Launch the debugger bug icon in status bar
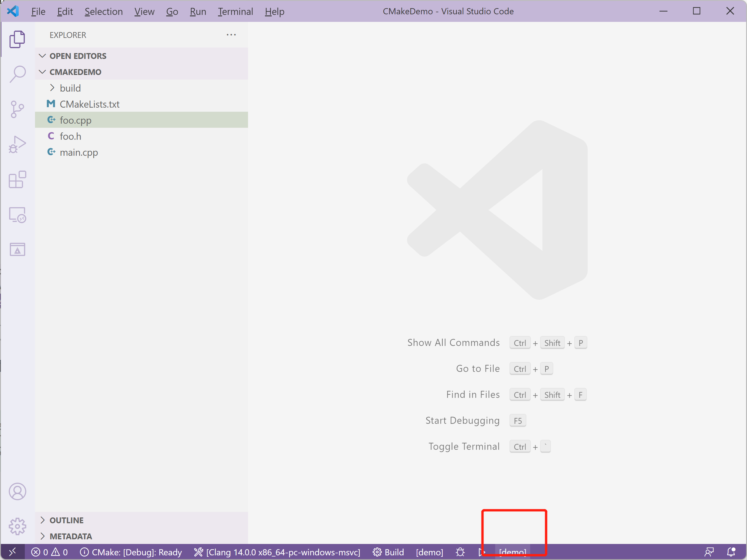The image size is (747, 560). click(x=460, y=552)
